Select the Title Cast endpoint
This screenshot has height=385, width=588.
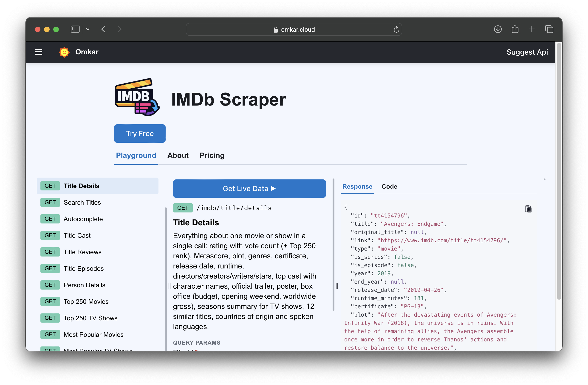coord(98,235)
